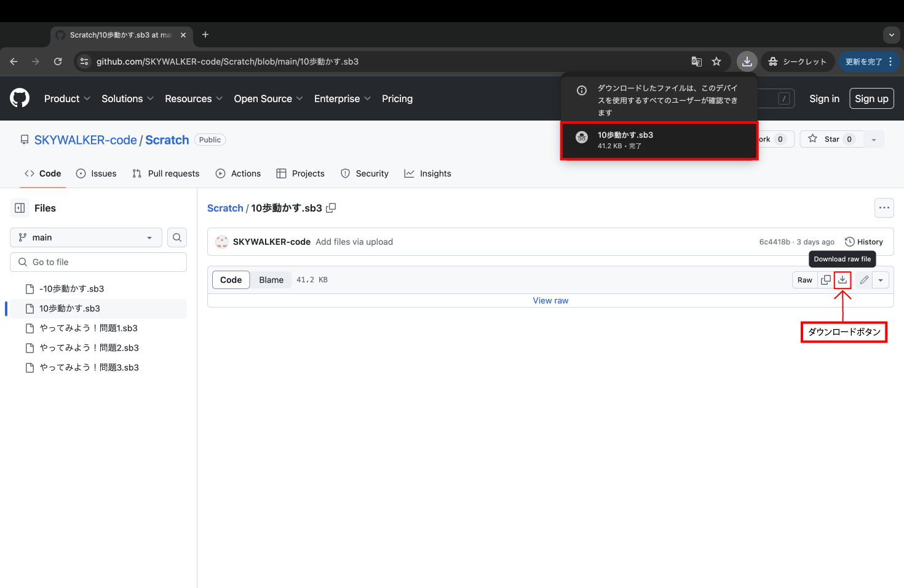Expand the Solutions menu

coord(127,98)
